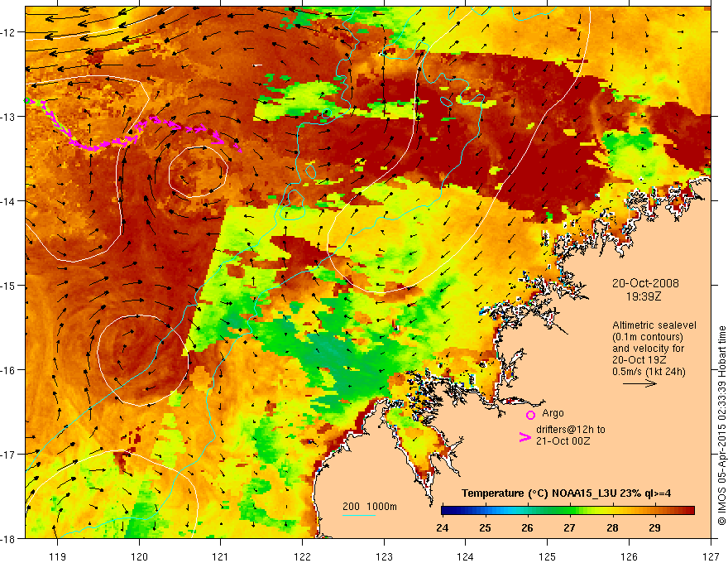Click longitude axis label 119
Viewport: 728px width, 563px height.
coord(58,556)
